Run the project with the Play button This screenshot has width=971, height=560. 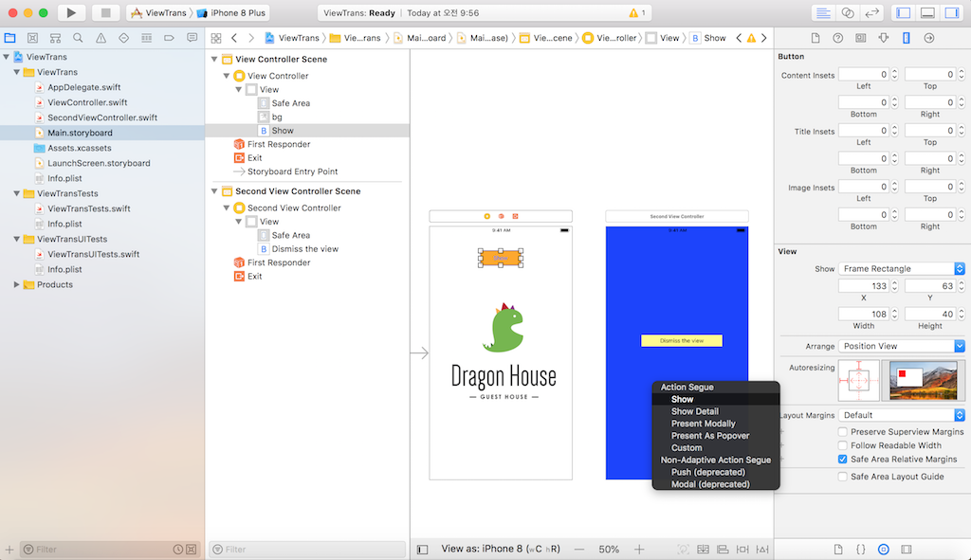pyautogui.click(x=71, y=12)
